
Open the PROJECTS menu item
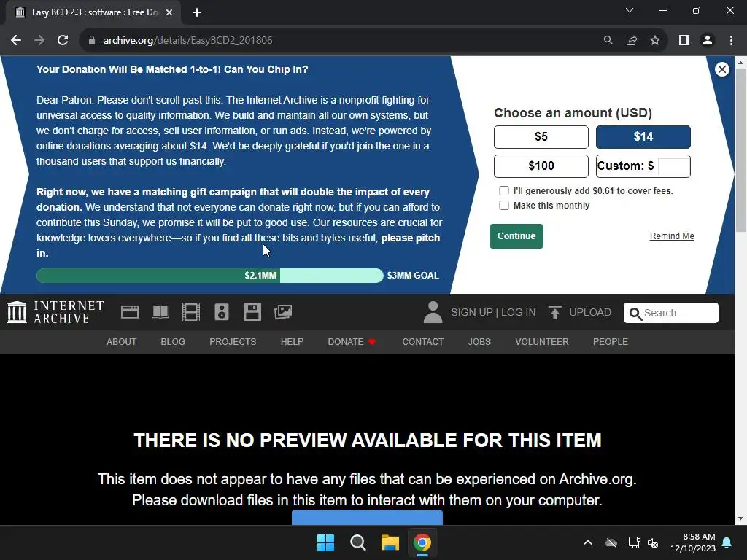[233, 342]
